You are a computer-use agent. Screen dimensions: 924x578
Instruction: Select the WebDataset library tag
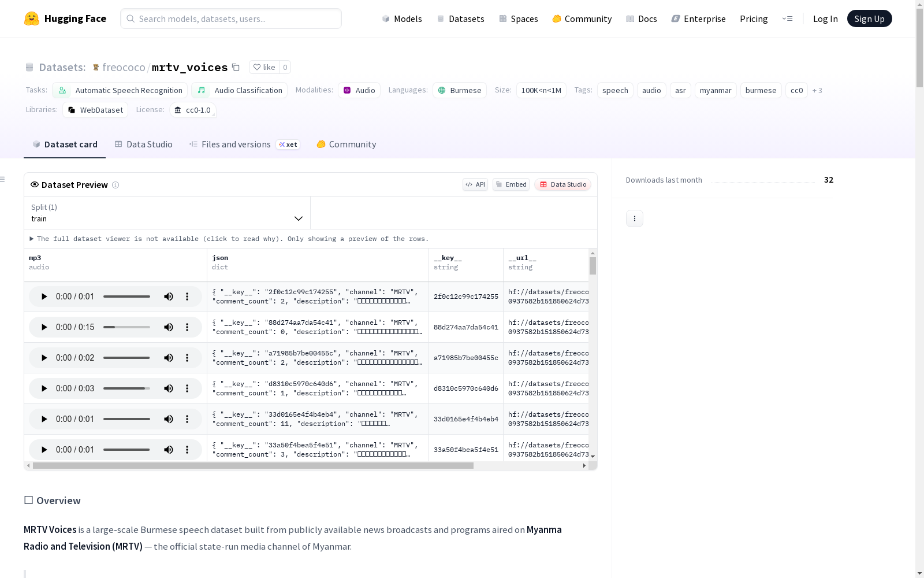(x=95, y=110)
